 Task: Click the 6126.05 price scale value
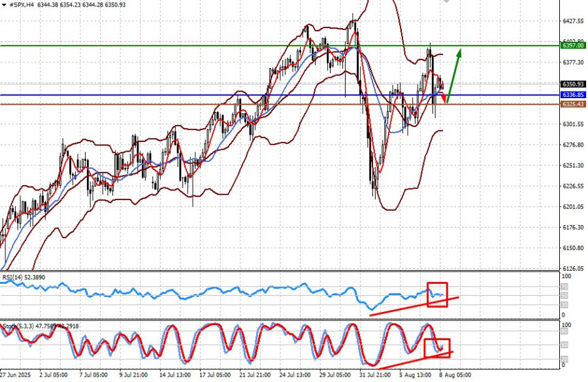[x=573, y=269]
